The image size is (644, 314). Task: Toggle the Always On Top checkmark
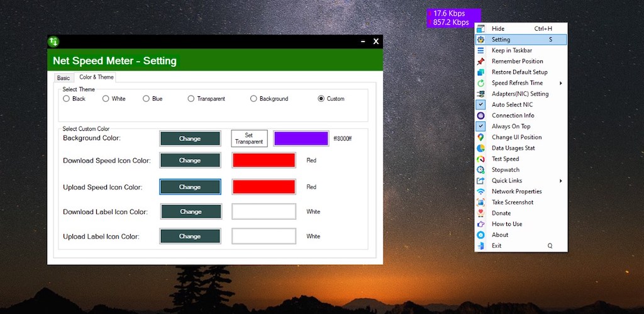pos(480,126)
